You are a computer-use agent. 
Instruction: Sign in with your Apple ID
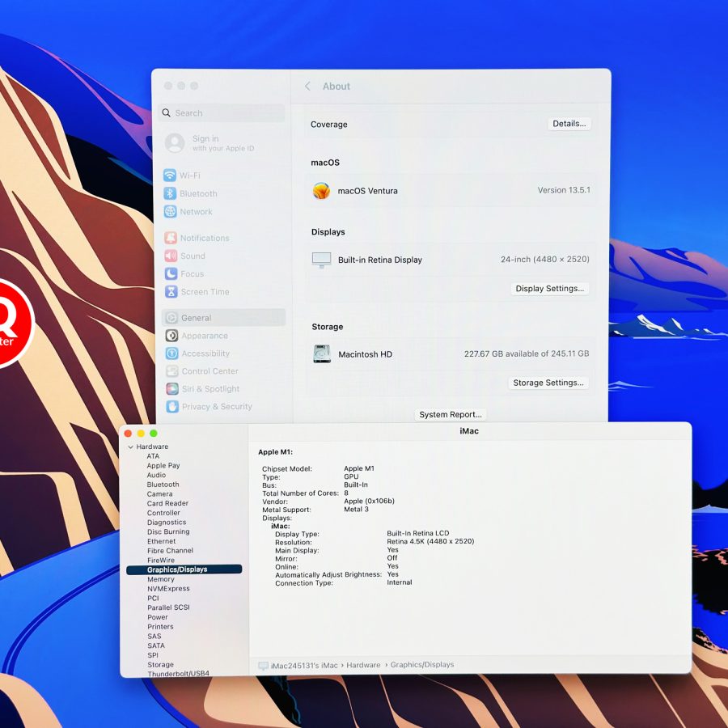coord(223,143)
